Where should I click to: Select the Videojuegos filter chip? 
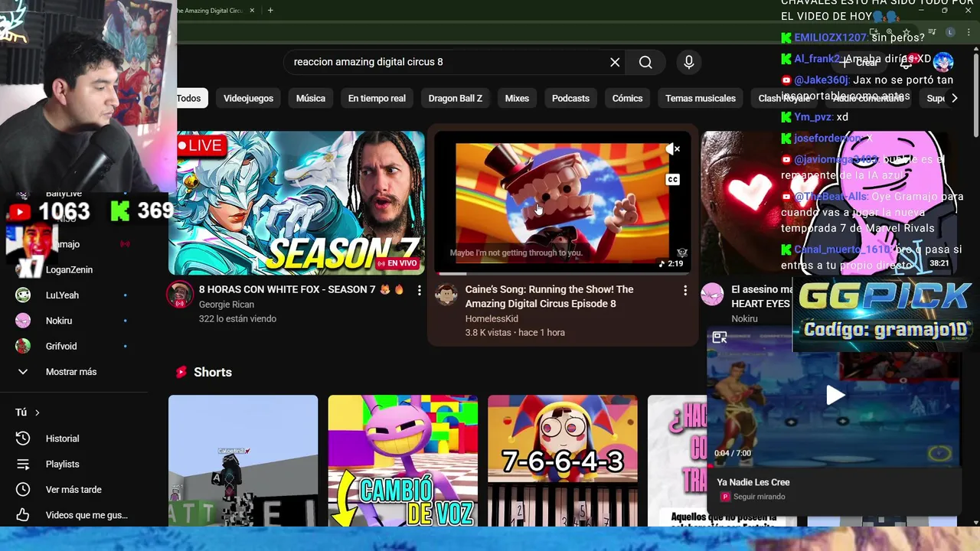[248, 98]
